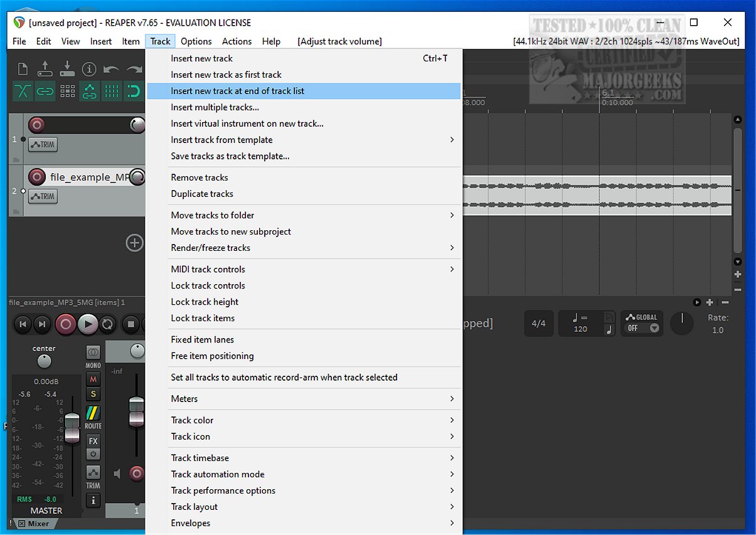
Task: Click vertical zoom in plus icon
Action: pos(737,275)
